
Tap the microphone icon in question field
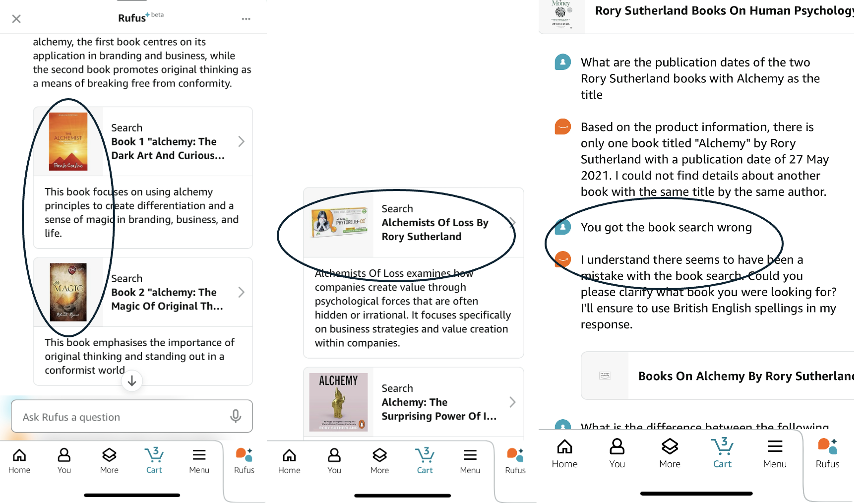coord(236,416)
